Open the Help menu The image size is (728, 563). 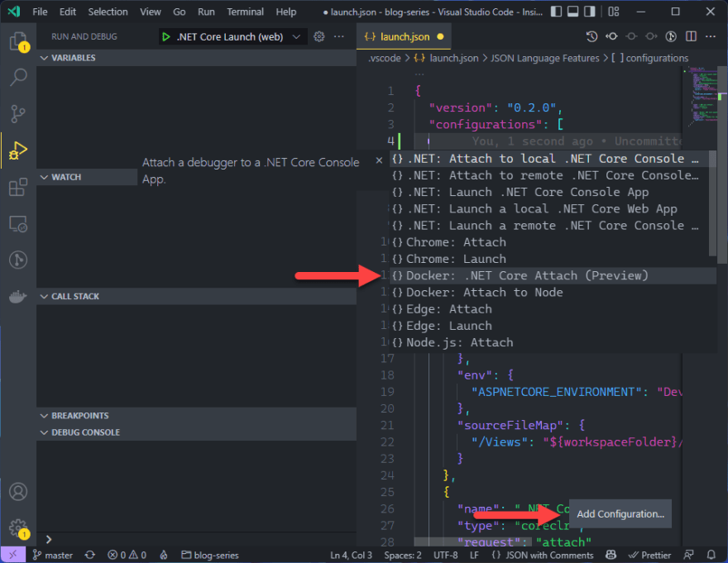[x=286, y=12]
